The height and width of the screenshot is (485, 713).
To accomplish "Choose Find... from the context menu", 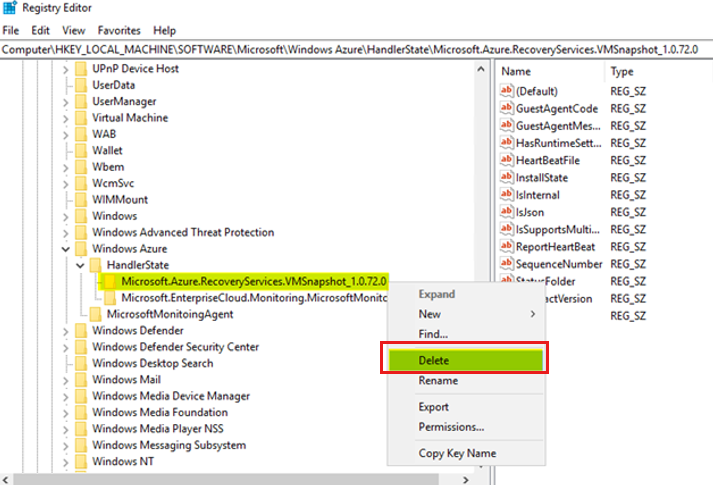I will 466,334.
